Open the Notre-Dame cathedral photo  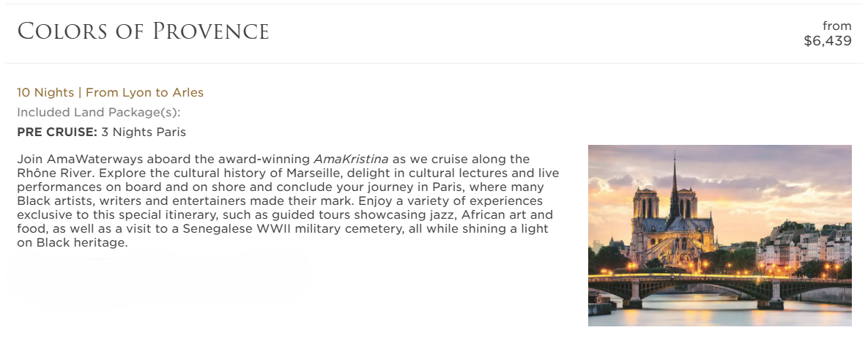(x=719, y=235)
